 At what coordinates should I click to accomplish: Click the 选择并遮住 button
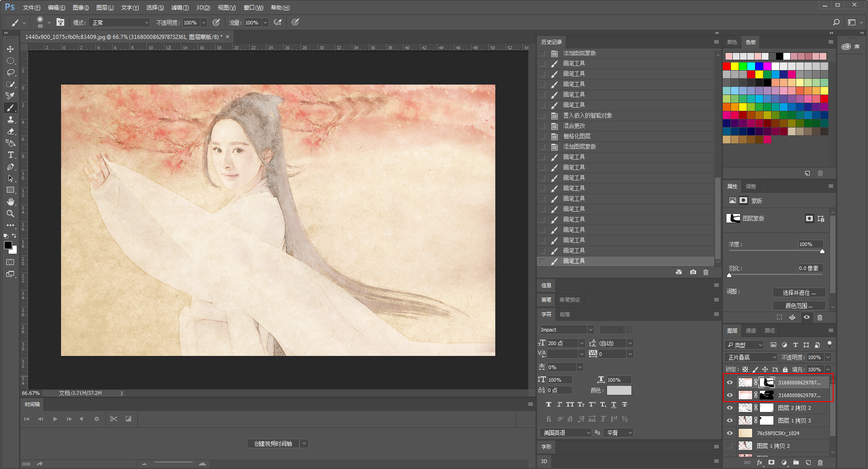coord(799,293)
